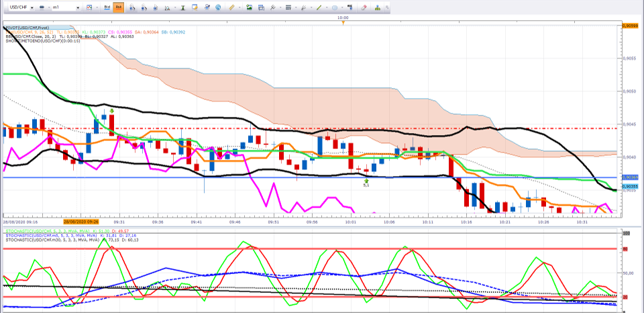Click the SHOWTIMETOEND(USD/CHF) label

point(43,40)
